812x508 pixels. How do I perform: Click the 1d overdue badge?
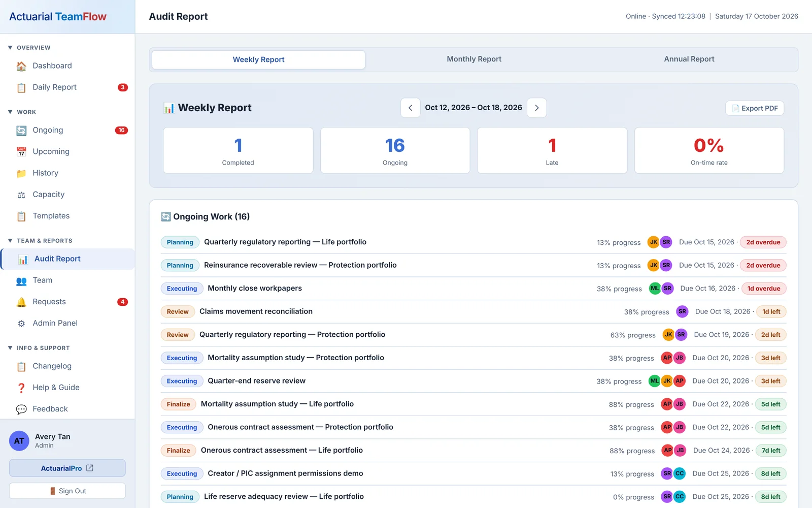(764, 289)
